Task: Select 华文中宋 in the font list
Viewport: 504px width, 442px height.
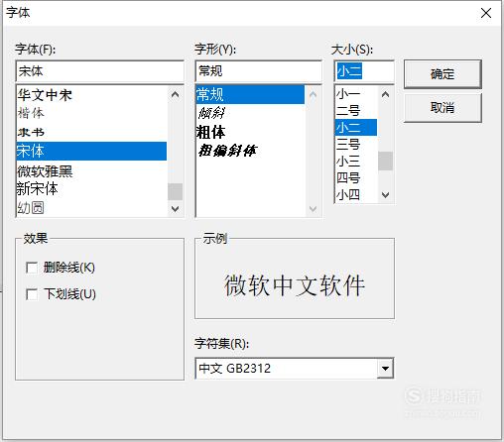Action: [91, 95]
